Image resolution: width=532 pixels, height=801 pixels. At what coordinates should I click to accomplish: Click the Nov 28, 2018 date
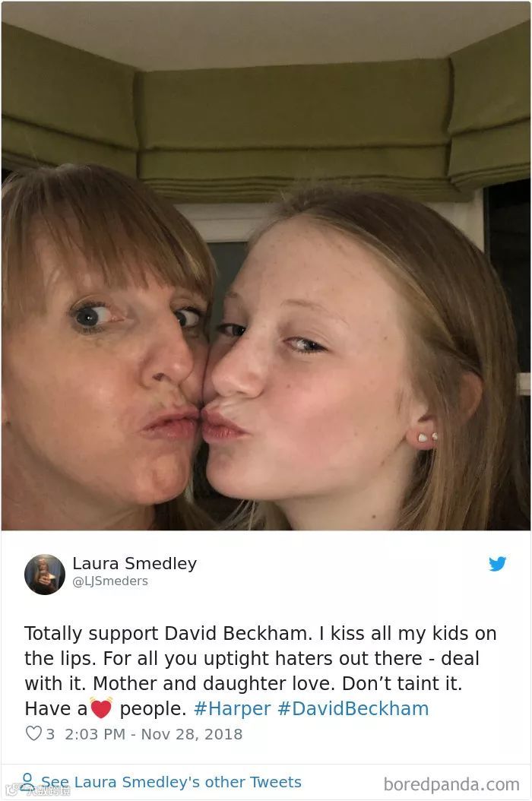point(192,734)
